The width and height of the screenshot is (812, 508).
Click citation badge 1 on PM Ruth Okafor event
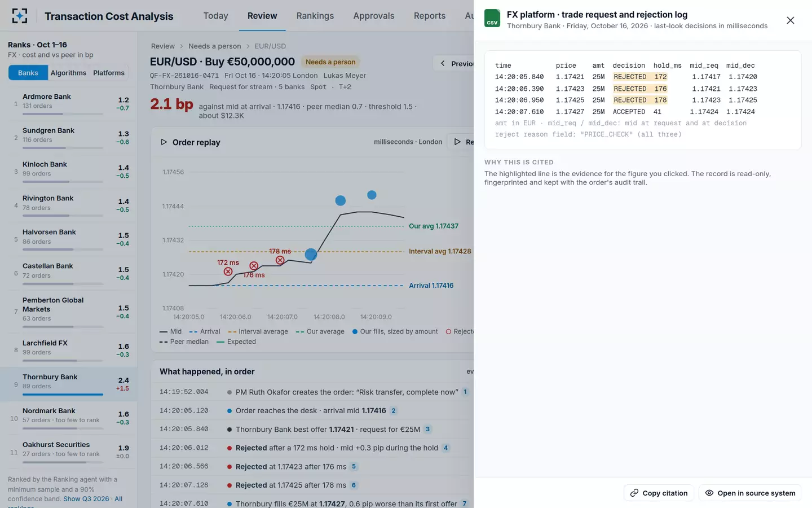(x=465, y=392)
